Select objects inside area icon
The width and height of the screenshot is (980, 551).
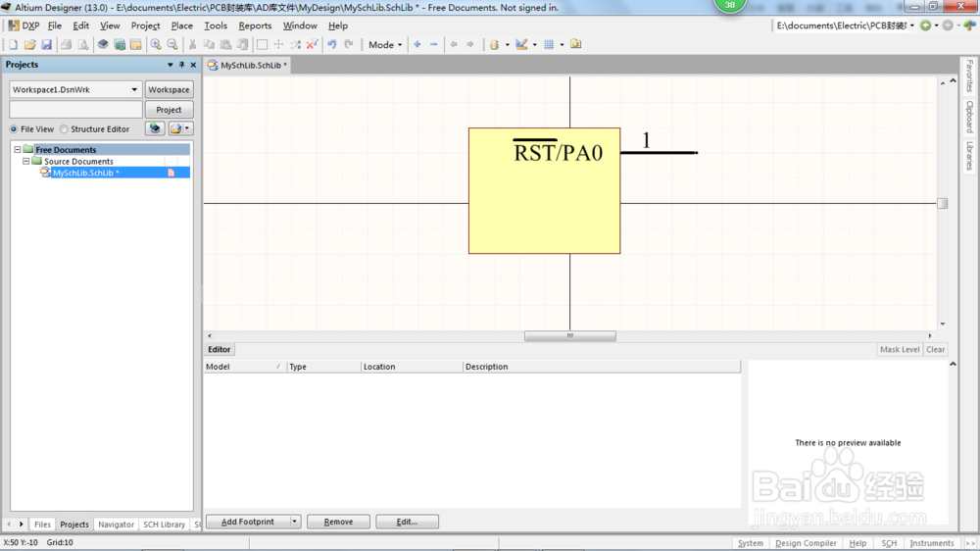coord(262,44)
